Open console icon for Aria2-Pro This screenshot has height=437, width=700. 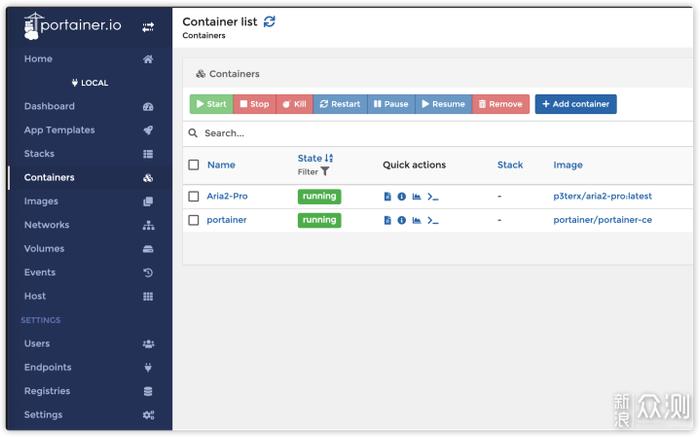[433, 196]
